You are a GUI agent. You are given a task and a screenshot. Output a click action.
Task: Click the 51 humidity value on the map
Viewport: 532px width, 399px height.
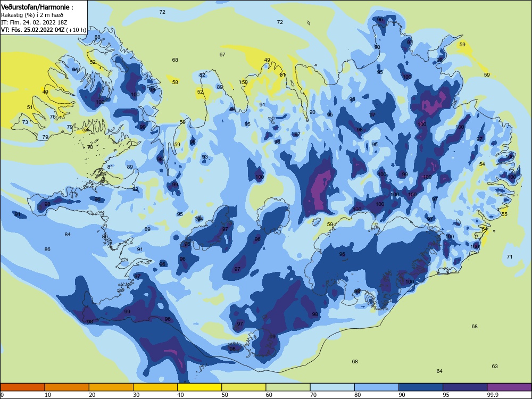(30, 107)
